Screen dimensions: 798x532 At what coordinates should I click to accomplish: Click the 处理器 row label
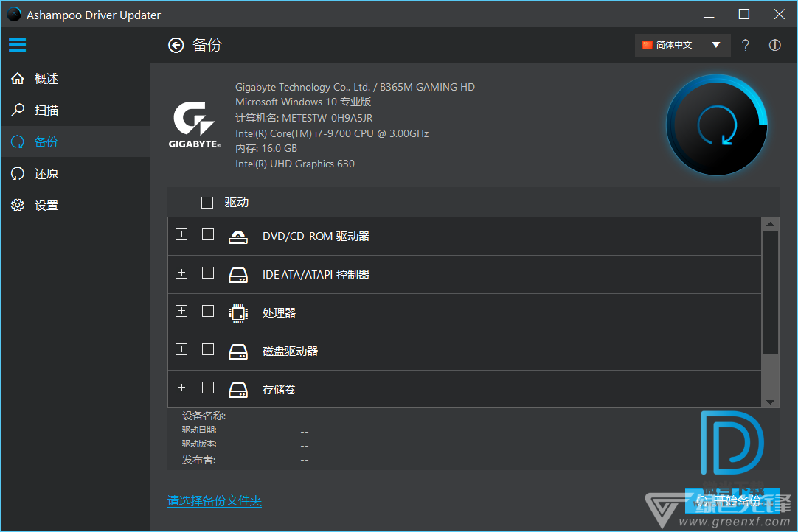pyautogui.click(x=279, y=313)
